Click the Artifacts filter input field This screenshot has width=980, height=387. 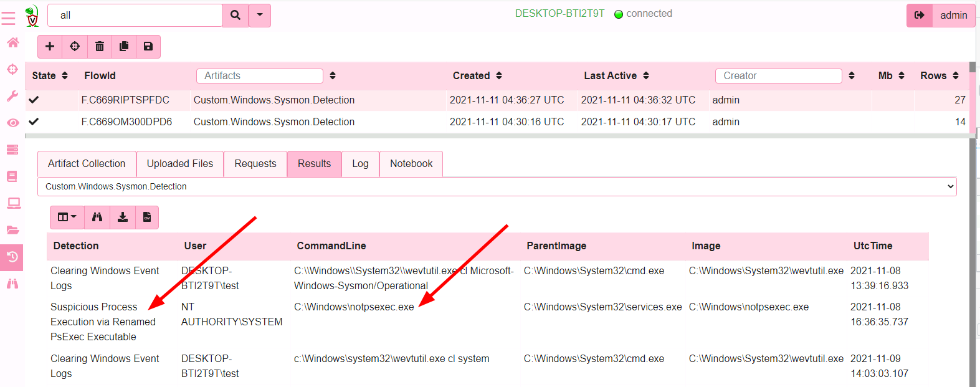coord(260,76)
